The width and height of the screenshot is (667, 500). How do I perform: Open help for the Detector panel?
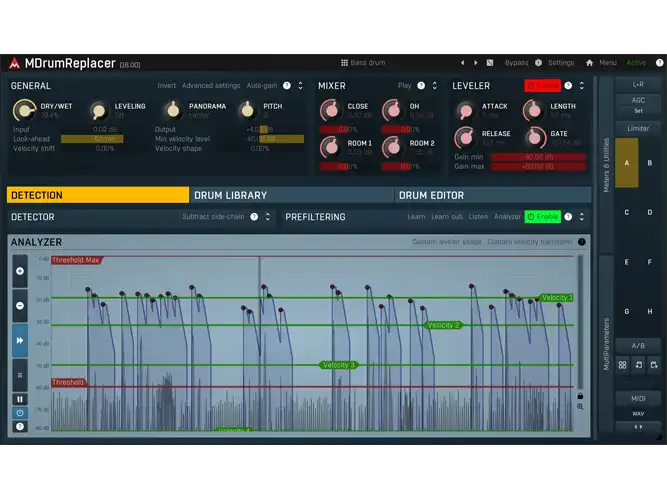(x=254, y=217)
